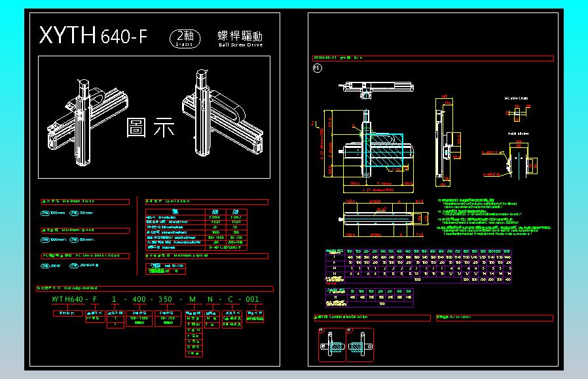Click the circled 'F1' marker

(318, 68)
